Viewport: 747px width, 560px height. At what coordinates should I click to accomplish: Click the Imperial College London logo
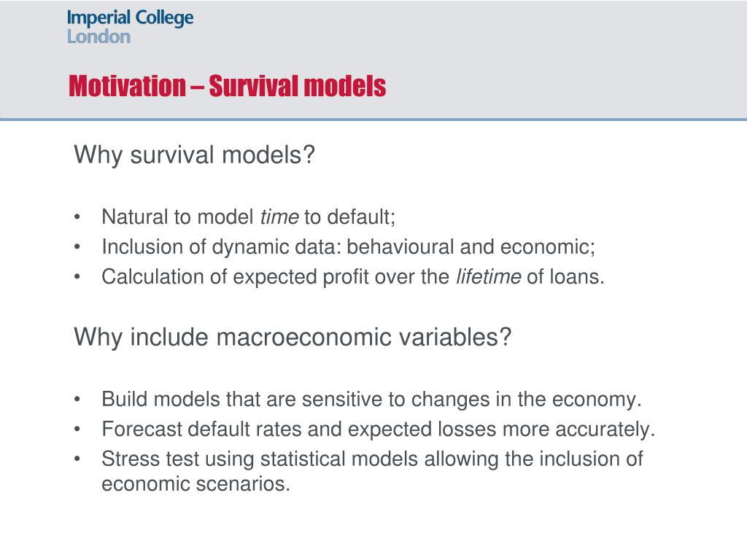click(x=130, y=27)
